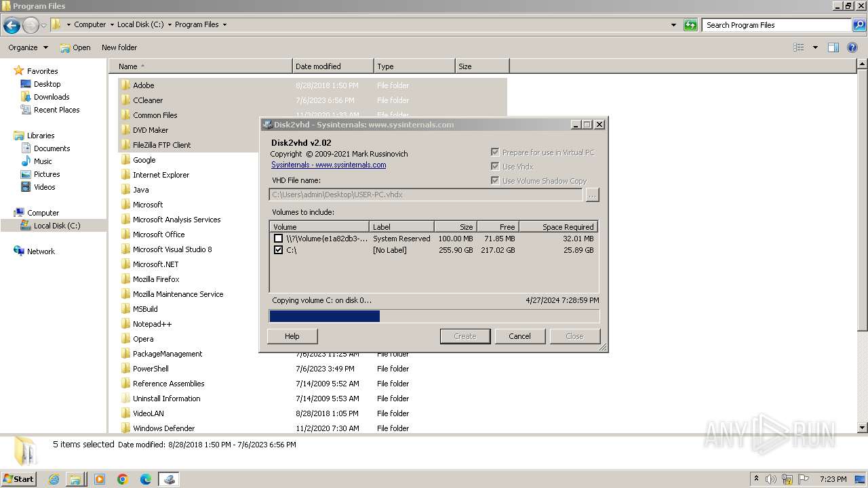Click the search magnifier icon
This screenshot has height=488, width=868.
coord(859,25)
